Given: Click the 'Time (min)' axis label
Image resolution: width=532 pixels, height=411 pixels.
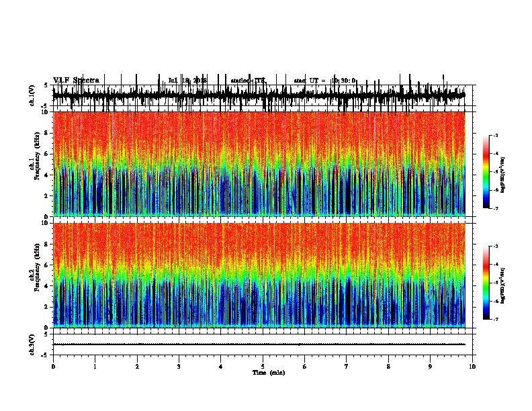Looking at the screenshot, I should pos(269,373).
